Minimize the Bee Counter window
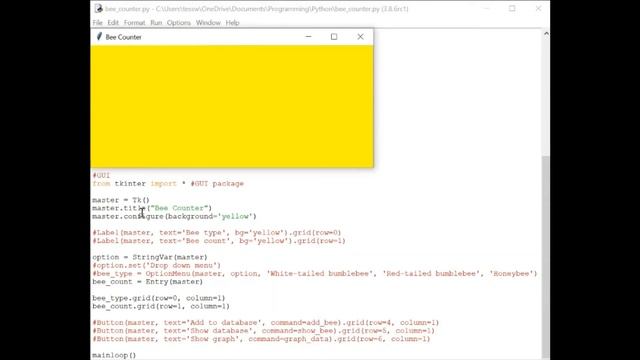The height and width of the screenshot is (360, 640). (x=308, y=37)
